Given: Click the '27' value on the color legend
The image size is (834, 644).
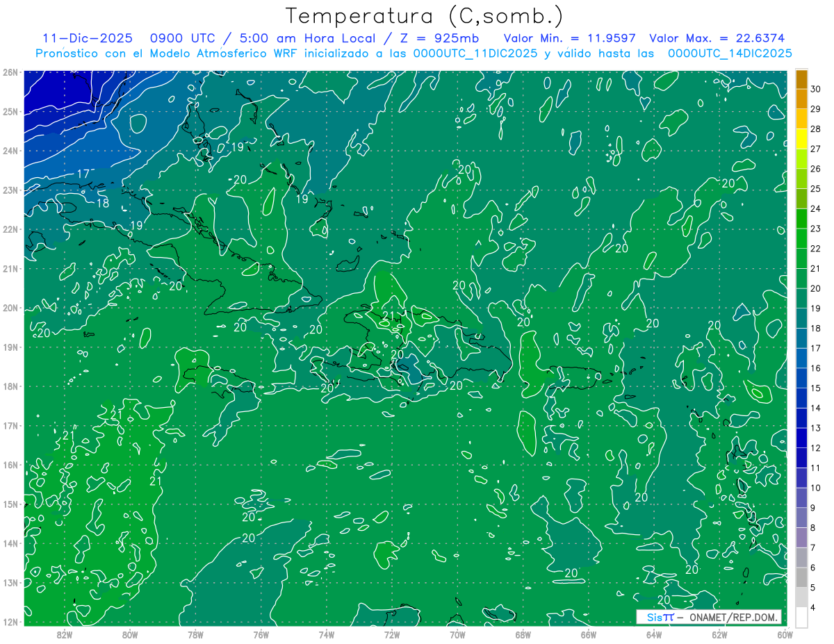Looking at the screenshot, I should point(815,149).
